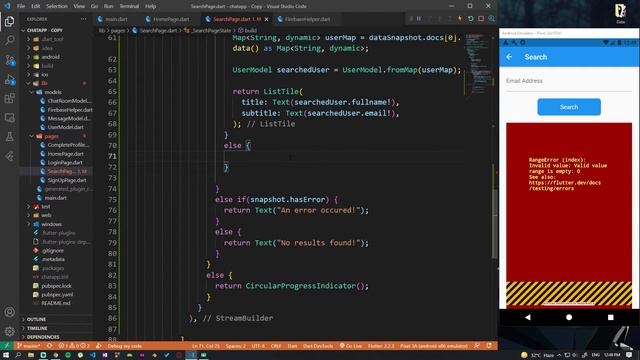
Task: Open the Accounts menu icon
Action: [x=9, y=312]
